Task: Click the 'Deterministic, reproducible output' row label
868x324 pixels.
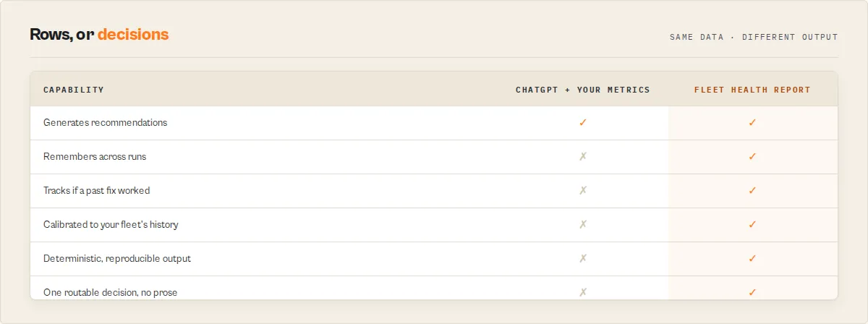Action: 117,258
